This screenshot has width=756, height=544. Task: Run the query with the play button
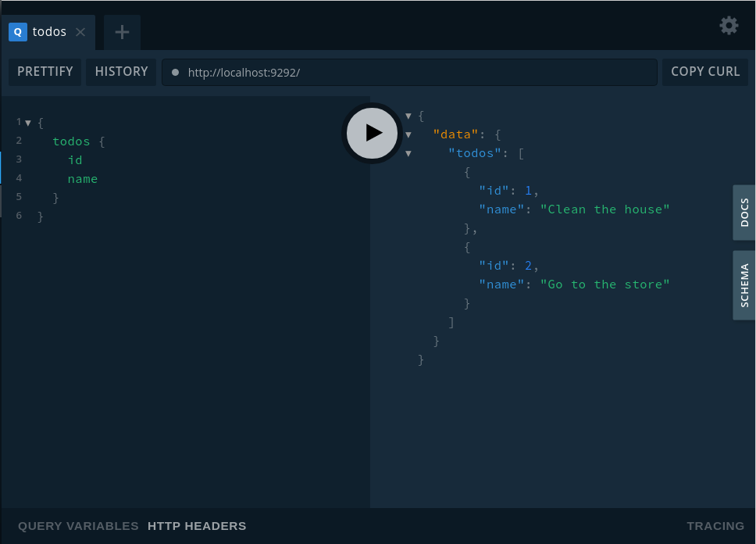point(373,133)
